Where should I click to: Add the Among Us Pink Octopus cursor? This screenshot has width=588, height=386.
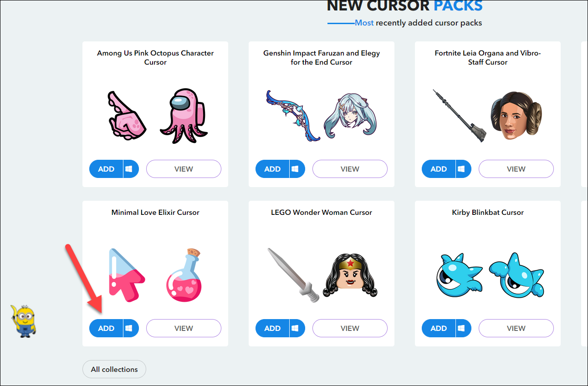click(106, 169)
